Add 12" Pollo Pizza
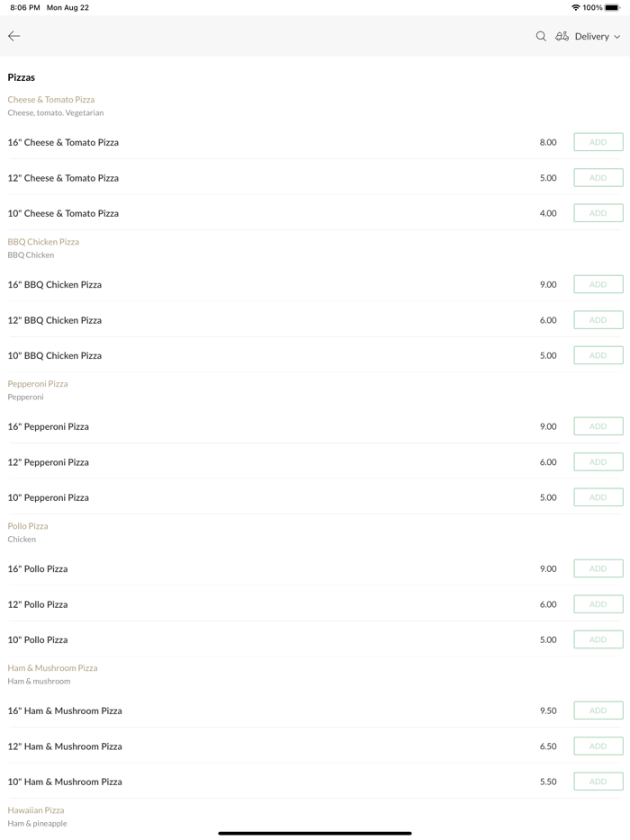The width and height of the screenshot is (630, 840). point(598,604)
